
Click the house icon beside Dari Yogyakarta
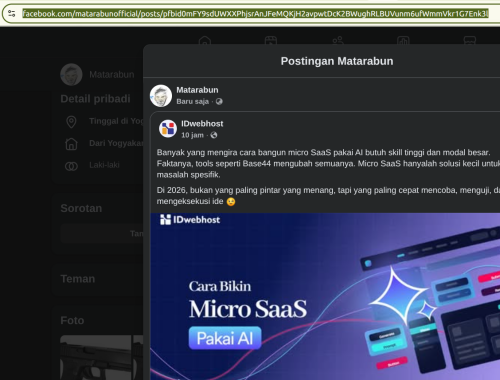click(71, 144)
